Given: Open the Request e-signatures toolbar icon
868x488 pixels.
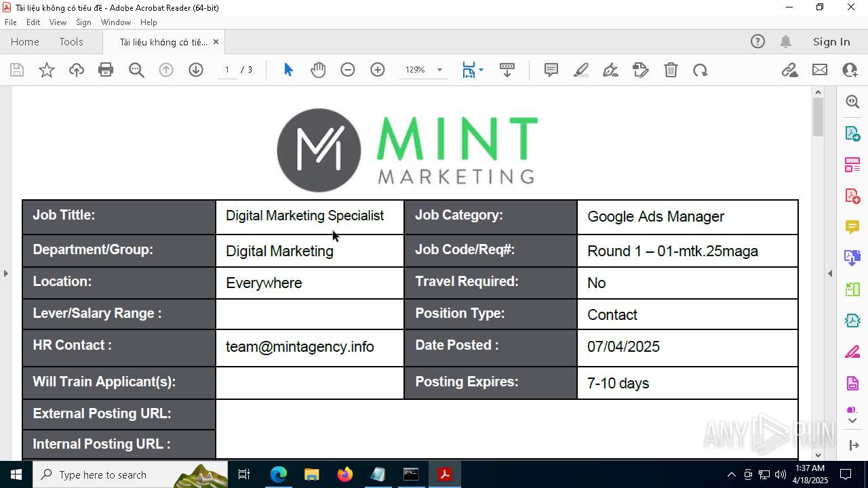Looking at the screenshot, I should coord(641,70).
